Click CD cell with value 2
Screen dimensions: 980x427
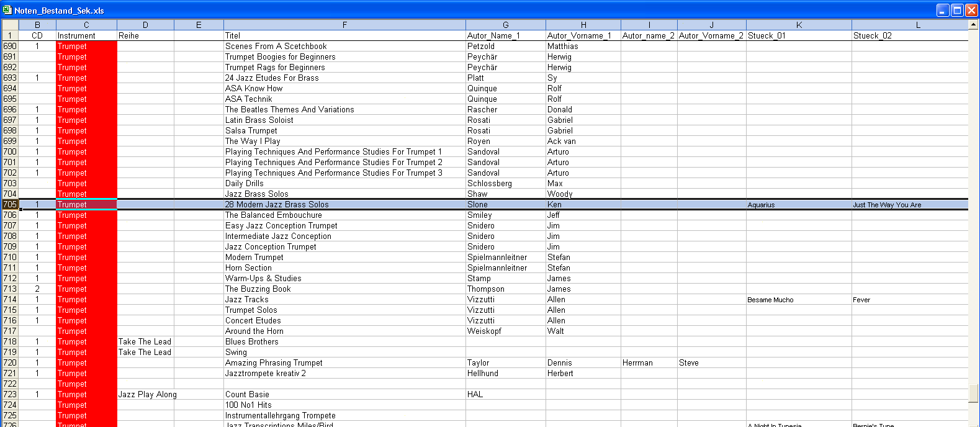37,289
